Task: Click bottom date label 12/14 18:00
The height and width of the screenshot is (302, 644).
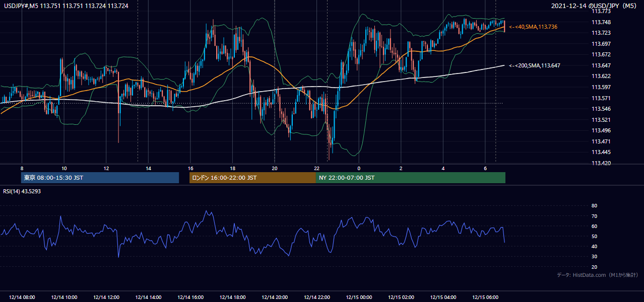Action: tap(232, 297)
